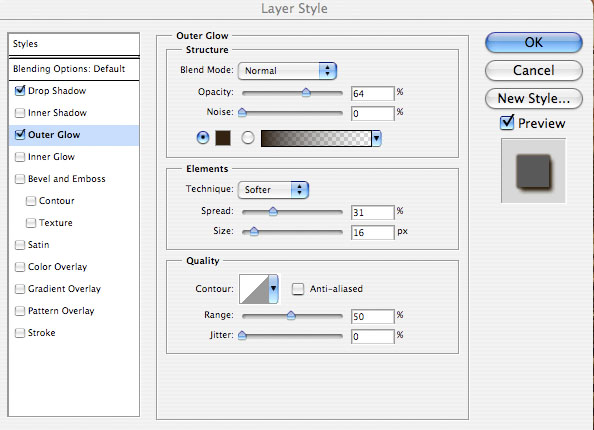Toggle the Preview checkbox
Screen dimensions: 594x430
point(507,123)
